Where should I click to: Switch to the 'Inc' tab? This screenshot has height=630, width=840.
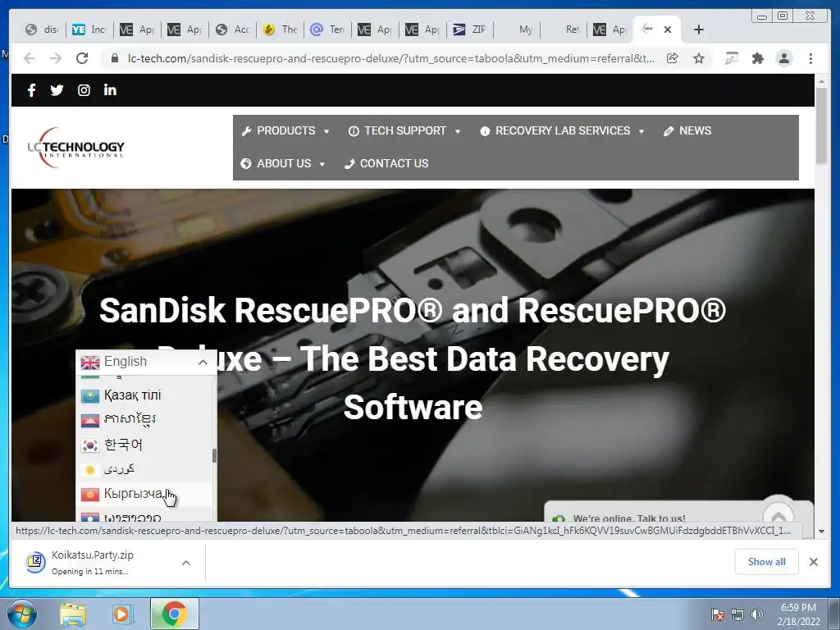tap(89, 30)
